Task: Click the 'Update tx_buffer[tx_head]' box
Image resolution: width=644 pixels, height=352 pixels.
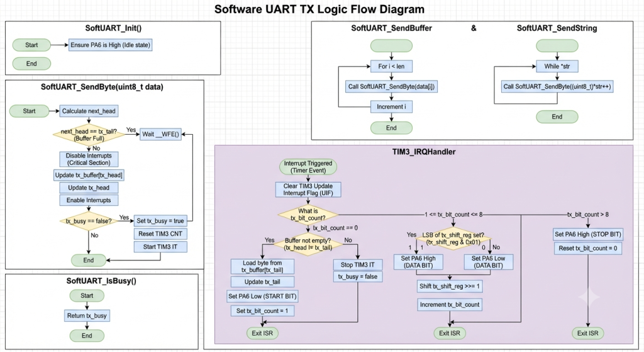Action: point(89,175)
